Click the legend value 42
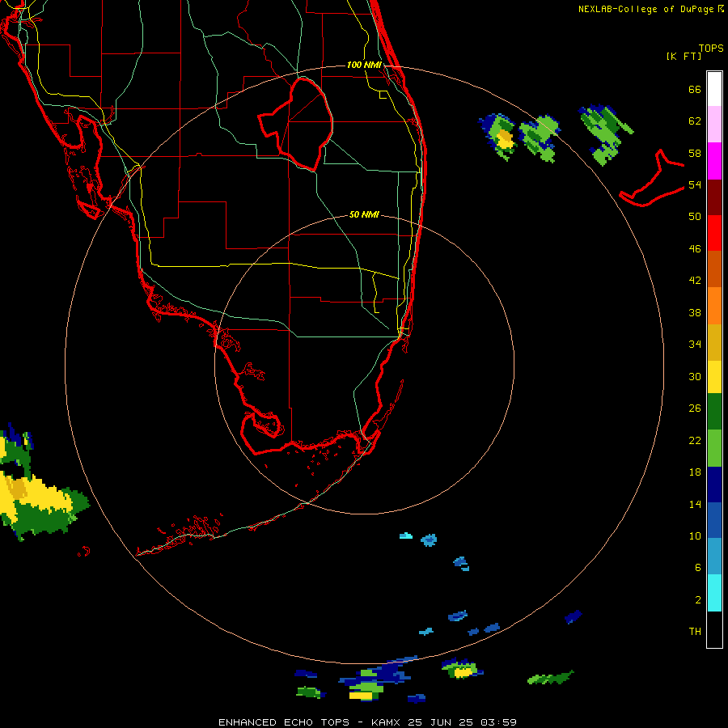 [695, 281]
